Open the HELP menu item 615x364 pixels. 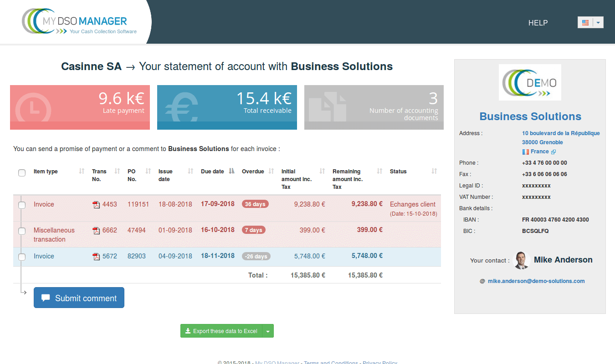(538, 23)
